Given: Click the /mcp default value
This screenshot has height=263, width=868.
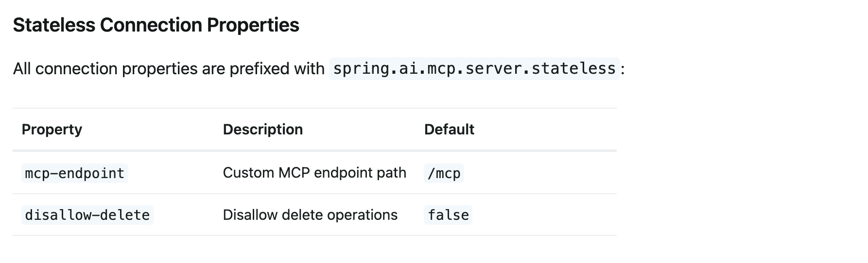Looking at the screenshot, I should (444, 173).
